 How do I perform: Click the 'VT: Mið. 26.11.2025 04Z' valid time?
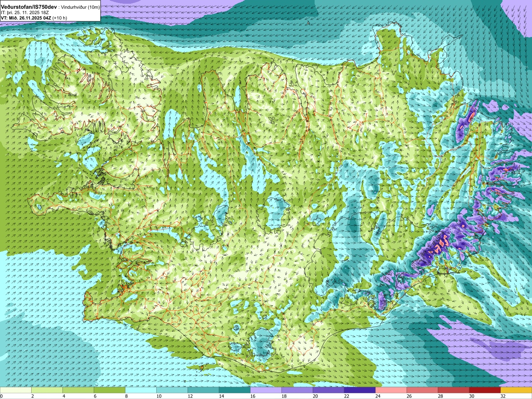[26, 18]
